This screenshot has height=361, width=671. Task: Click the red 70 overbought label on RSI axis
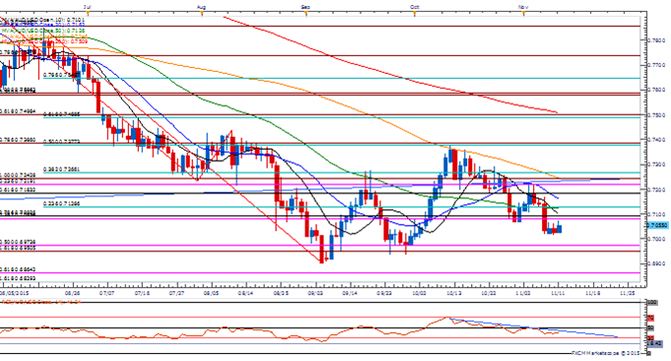650,318
